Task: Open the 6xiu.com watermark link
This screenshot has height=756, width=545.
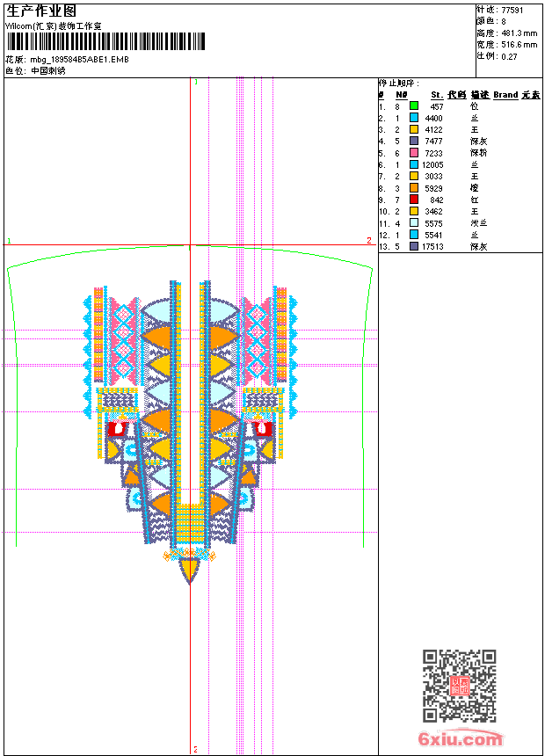Action: click(461, 738)
